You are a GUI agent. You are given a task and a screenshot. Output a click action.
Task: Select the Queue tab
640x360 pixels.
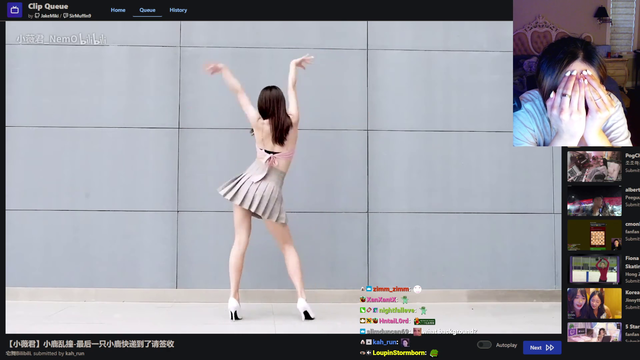pyautogui.click(x=147, y=10)
